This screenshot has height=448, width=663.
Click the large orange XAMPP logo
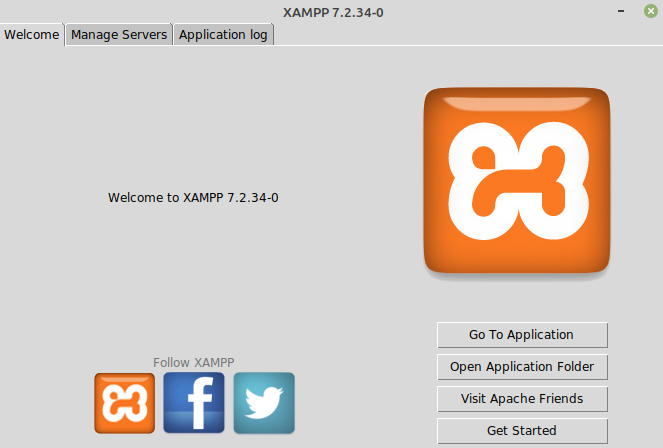point(517,180)
